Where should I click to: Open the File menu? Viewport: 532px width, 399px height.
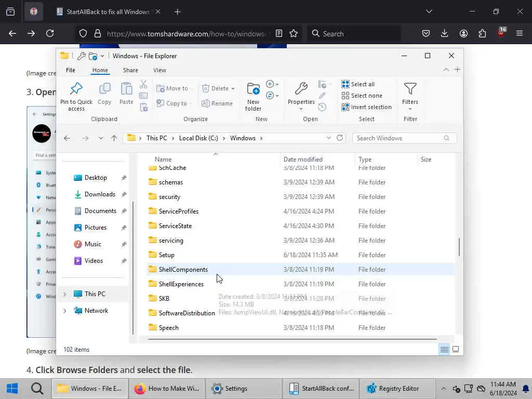[x=71, y=70]
